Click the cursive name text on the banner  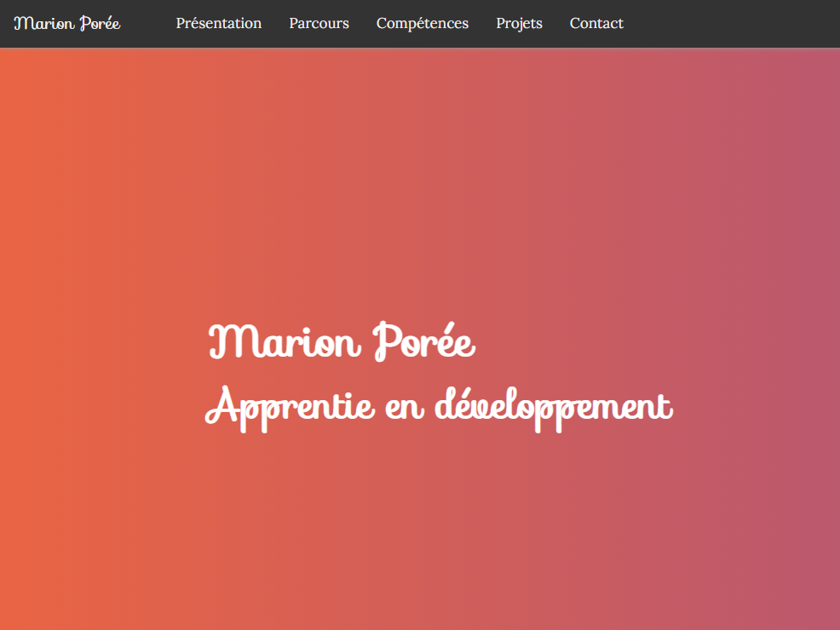pyautogui.click(x=341, y=341)
